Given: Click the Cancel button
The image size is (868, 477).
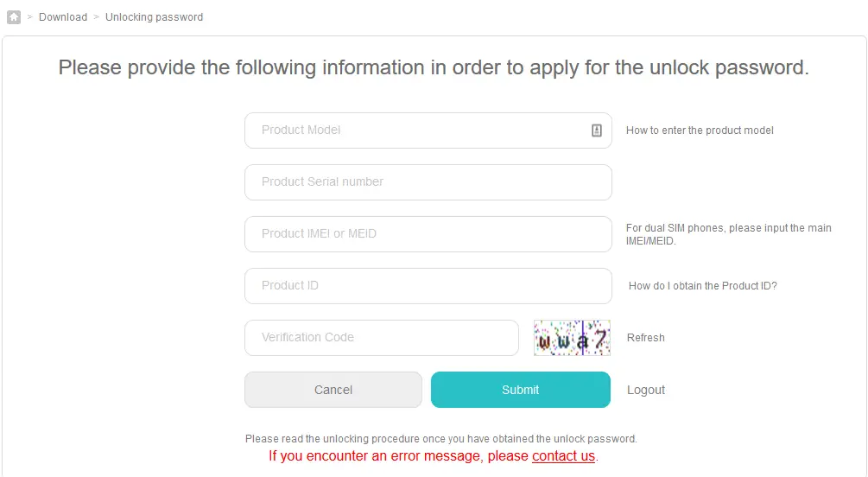Looking at the screenshot, I should (x=333, y=390).
